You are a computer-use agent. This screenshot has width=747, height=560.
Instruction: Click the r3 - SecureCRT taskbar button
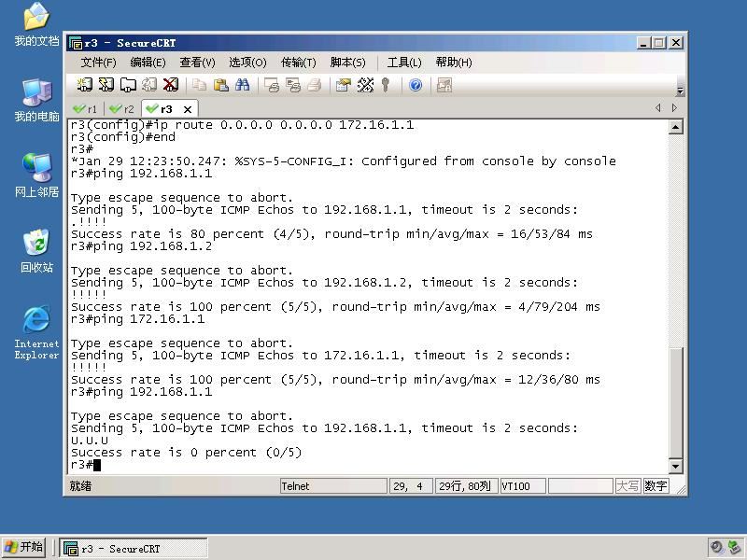click(134, 549)
